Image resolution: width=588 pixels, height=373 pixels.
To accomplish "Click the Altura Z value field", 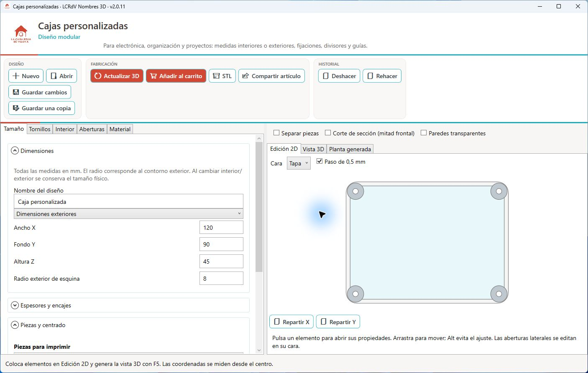I will 221,261.
